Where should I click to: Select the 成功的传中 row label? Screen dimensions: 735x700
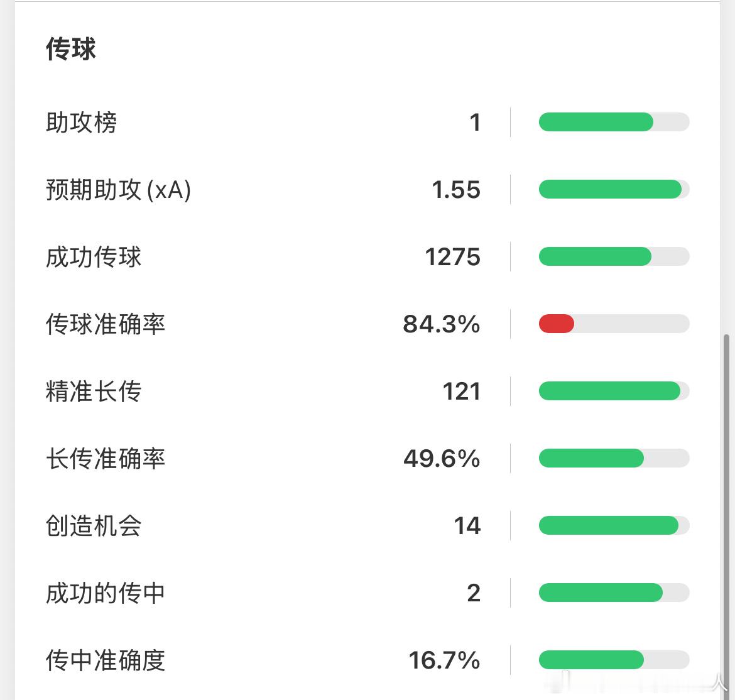click(106, 593)
